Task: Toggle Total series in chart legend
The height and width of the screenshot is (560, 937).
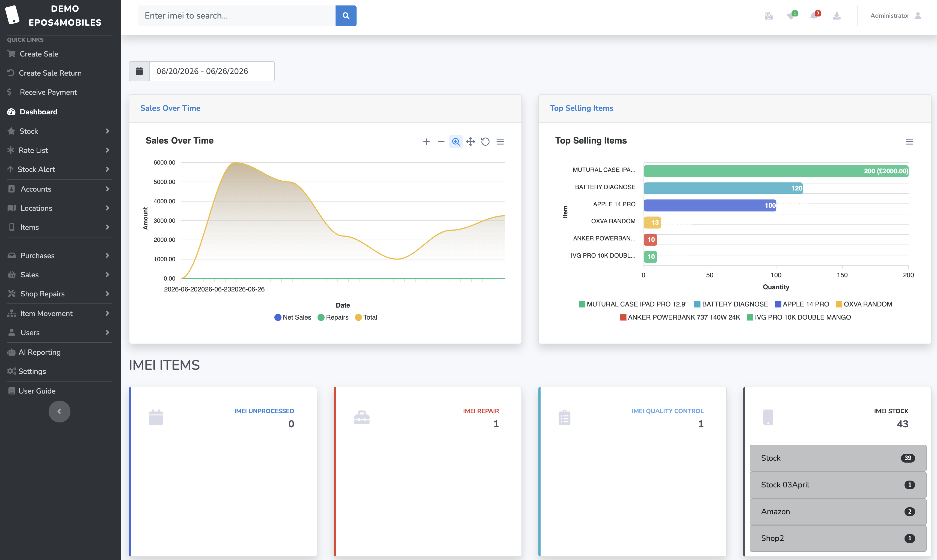Action: [366, 317]
